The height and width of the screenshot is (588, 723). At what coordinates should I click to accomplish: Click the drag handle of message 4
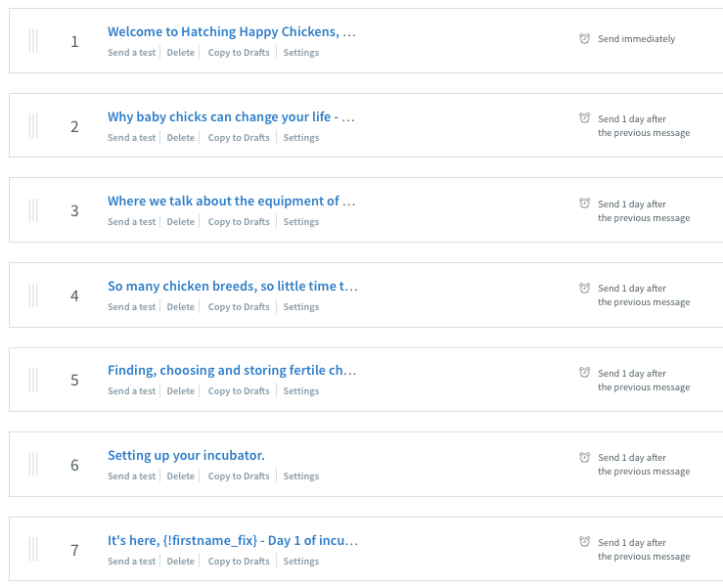tap(33, 295)
